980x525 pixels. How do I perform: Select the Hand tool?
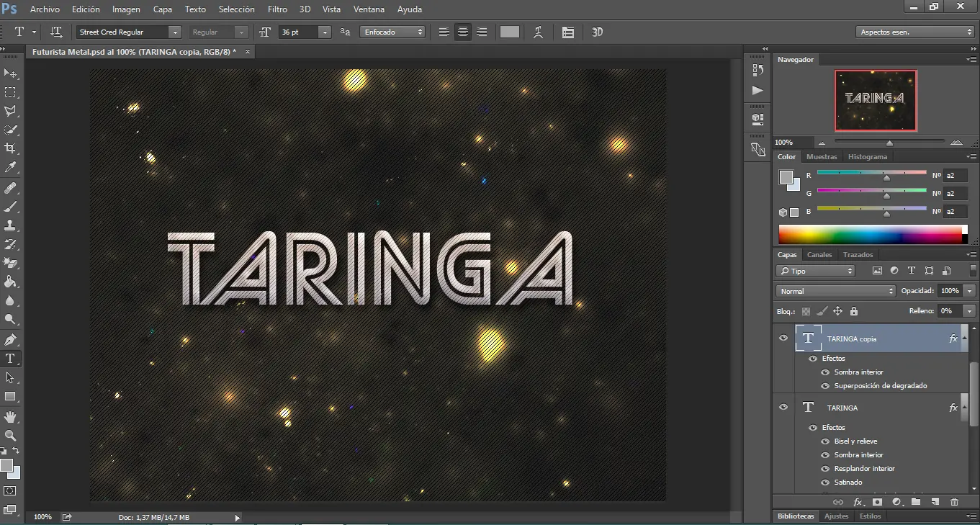point(10,417)
